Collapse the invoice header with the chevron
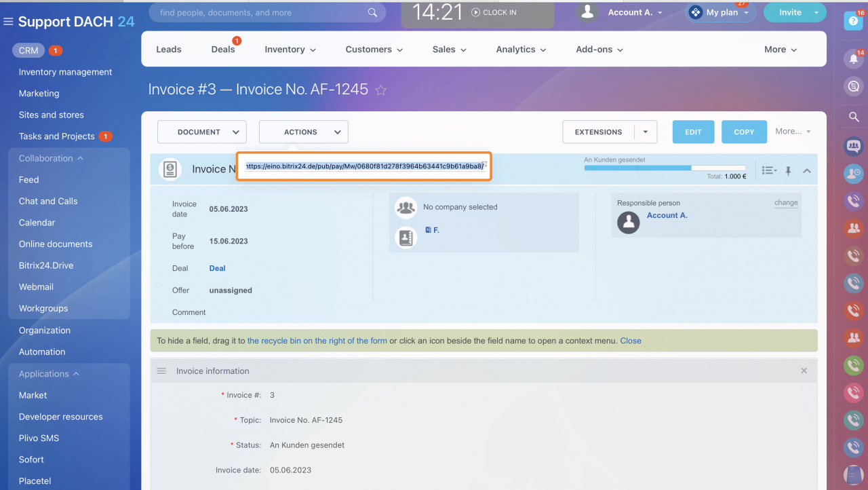The height and width of the screenshot is (490, 868). [x=807, y=171]
